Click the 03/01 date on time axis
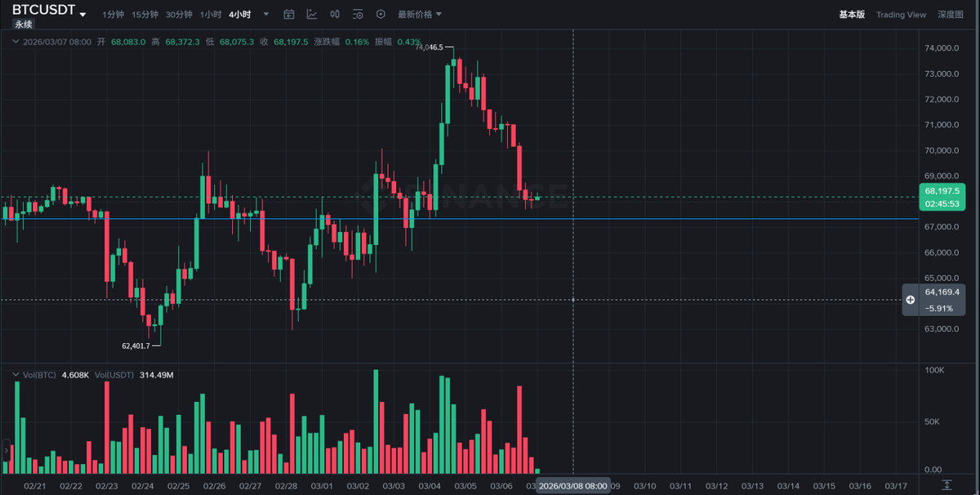The width and height of the screenshot is (980, 495). click(322, 486)
